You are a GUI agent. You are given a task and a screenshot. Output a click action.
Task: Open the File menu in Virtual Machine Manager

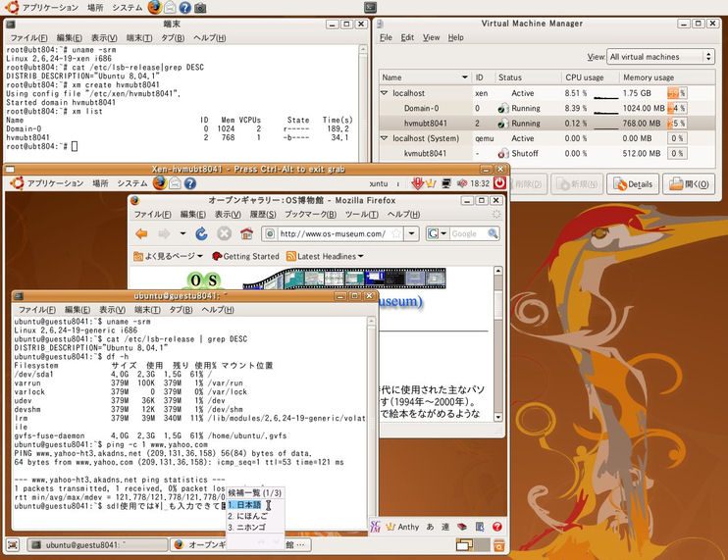386,37
